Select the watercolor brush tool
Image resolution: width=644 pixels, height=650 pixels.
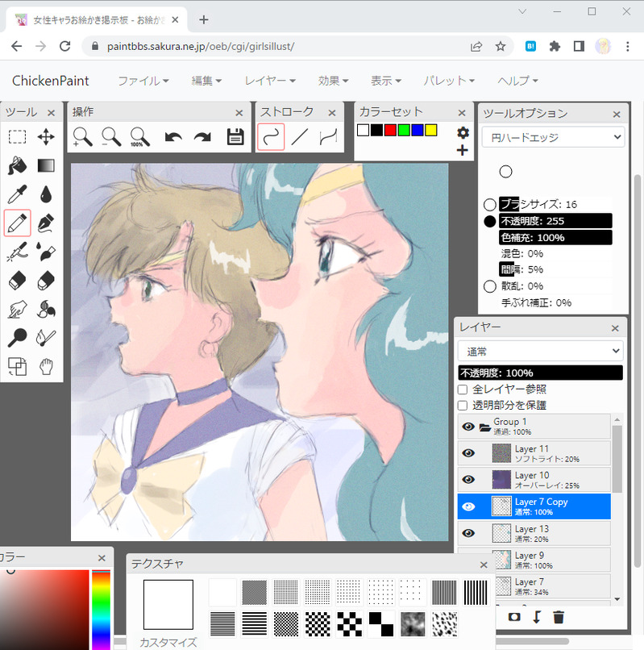[x=46, y=252]
